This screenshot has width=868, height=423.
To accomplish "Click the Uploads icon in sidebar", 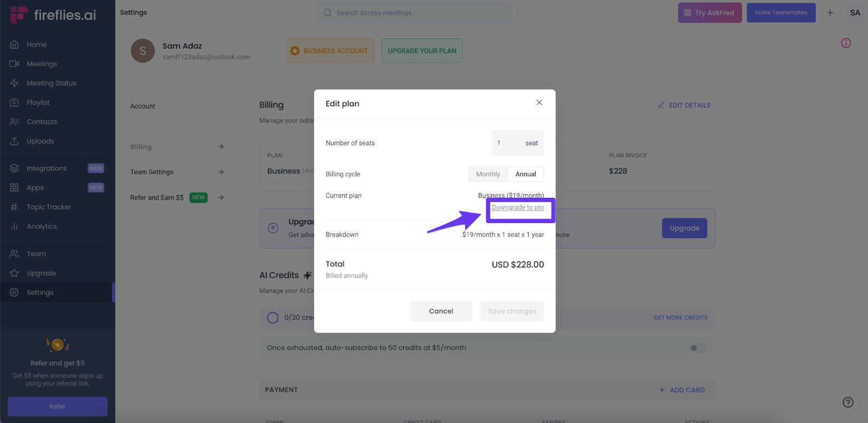I will pos(15,141).
